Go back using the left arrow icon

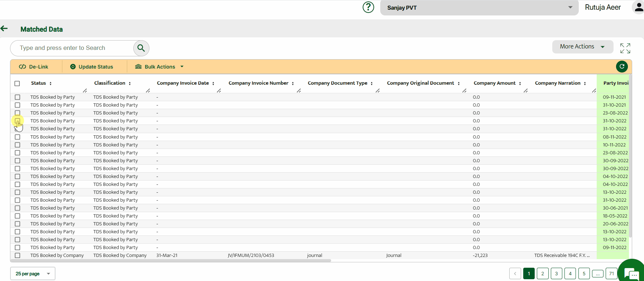click(x=4, y=29)
